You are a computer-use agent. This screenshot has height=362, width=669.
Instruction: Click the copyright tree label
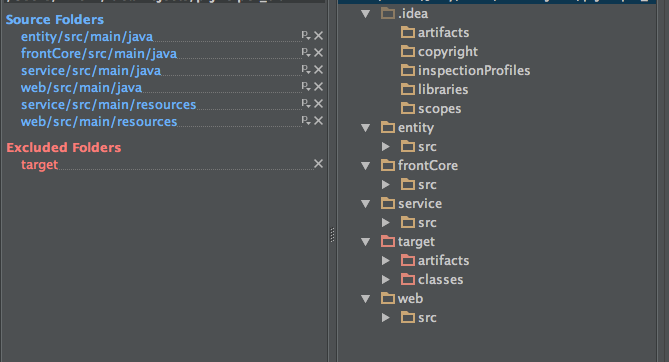click(448, 52)
